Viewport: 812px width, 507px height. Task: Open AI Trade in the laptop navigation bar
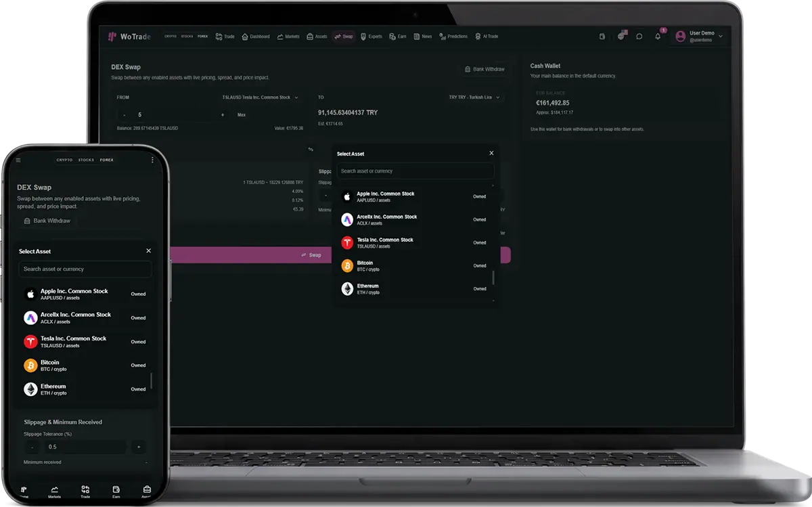[x=487, y=37]
